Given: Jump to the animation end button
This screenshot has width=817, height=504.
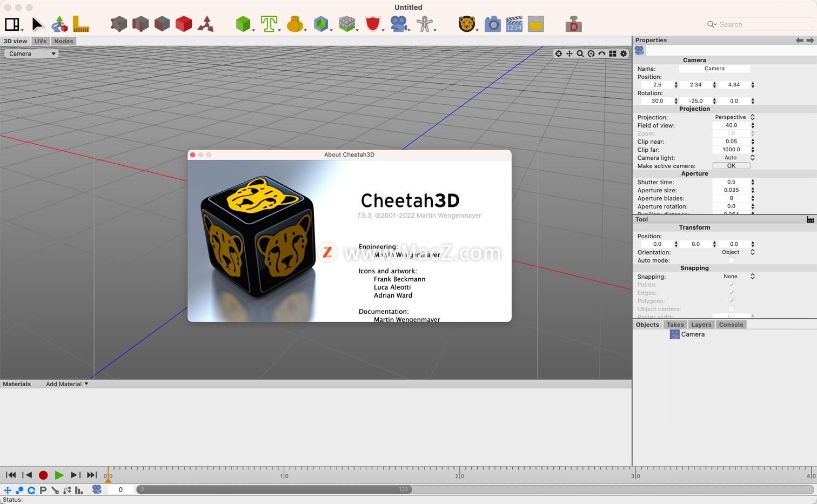Looking at the screenshot, I should 92,475.
